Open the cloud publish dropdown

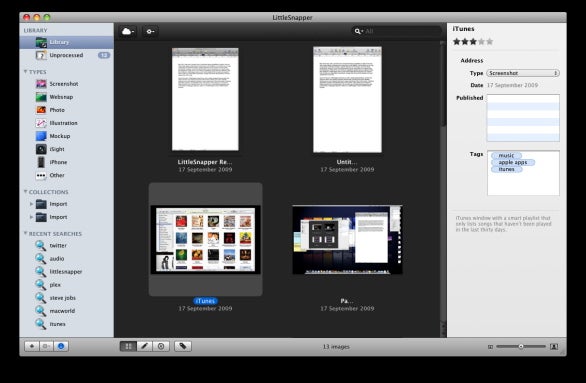128,31
